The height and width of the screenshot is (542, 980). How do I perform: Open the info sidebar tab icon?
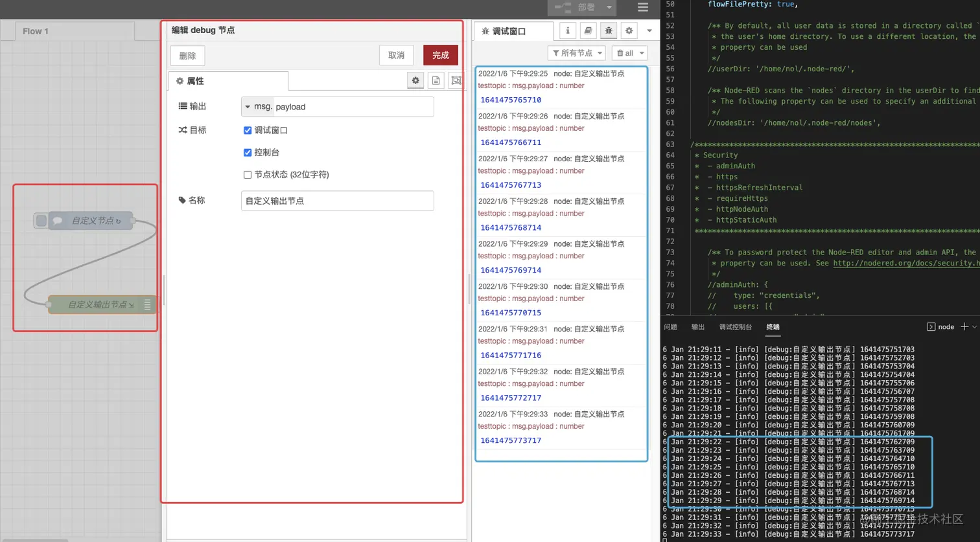[568, 30]
